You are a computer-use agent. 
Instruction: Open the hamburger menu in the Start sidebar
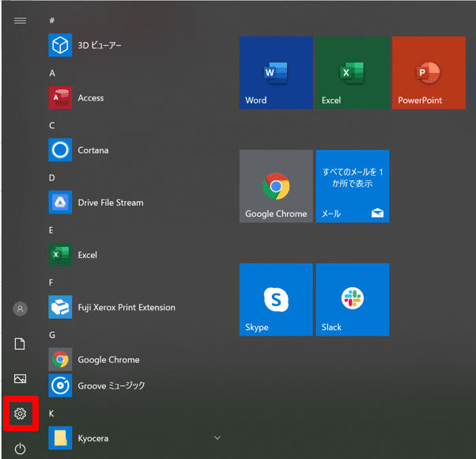[x=20, y=21]
